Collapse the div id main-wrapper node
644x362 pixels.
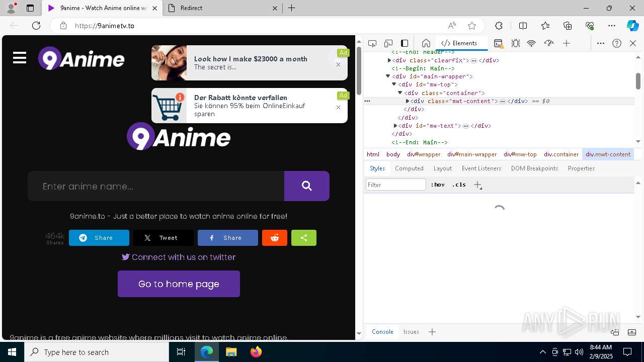click(x=388, y=76)
